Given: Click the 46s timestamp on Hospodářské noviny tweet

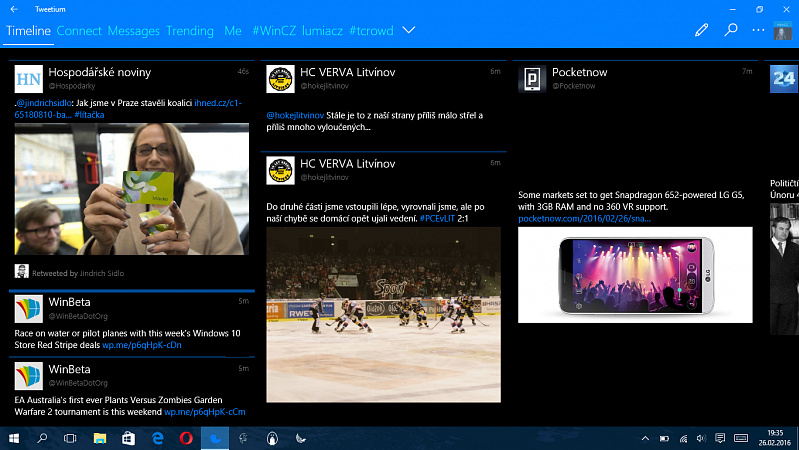Looking at the screenshot, I should tap(243, 71).
